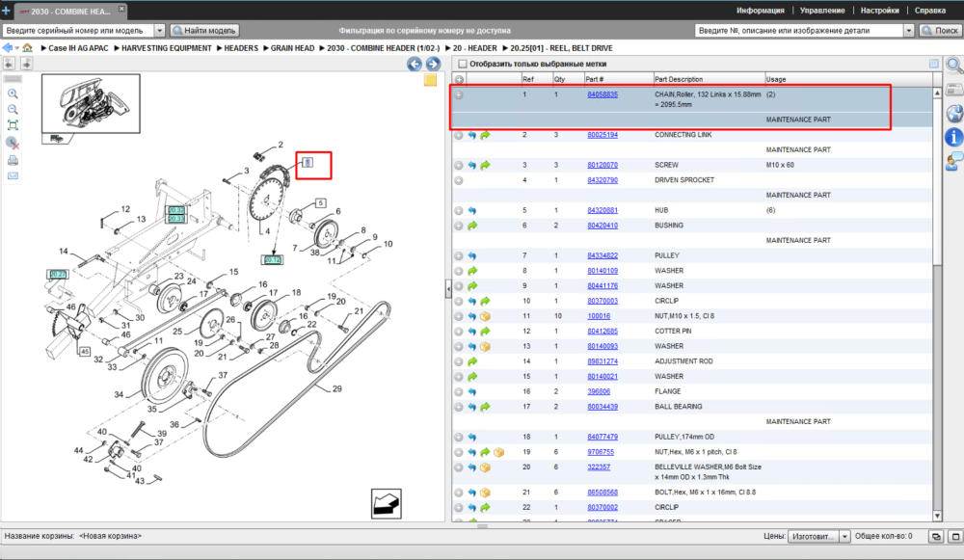Click kit box icon for NUT M10 row
The width and height of the screenshot is (964, 560).
[x=485, y=316]
